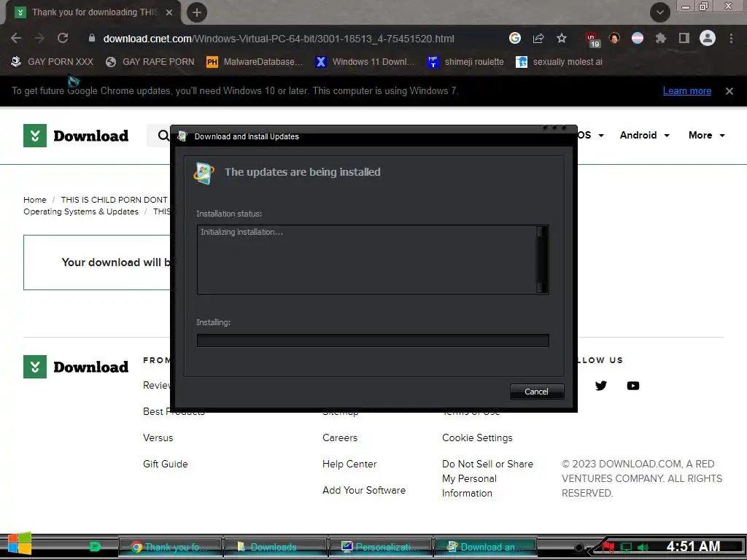The width and height of the screenshot is (747, 560).
Task: Switch to the Personalization taskbar window
Action: (x=381, y=547)
